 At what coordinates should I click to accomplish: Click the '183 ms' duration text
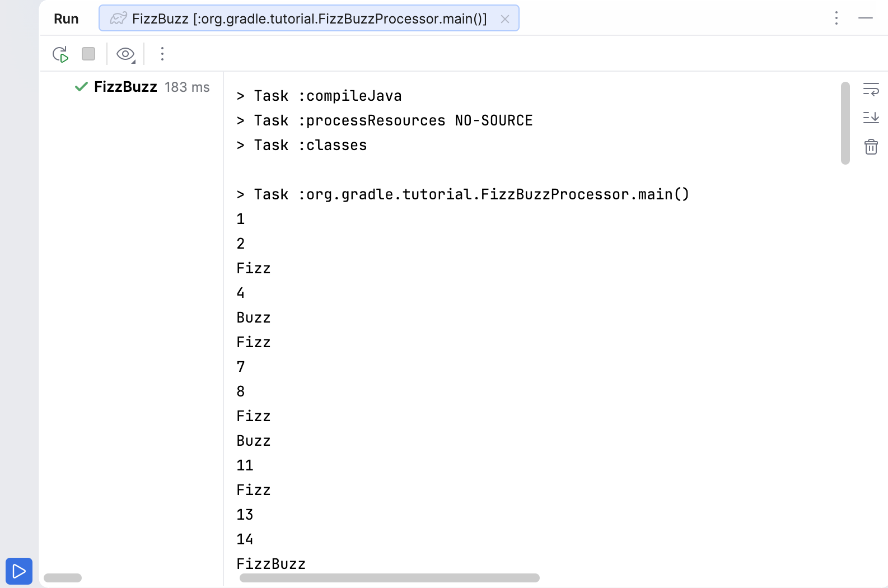click(187, 87)
